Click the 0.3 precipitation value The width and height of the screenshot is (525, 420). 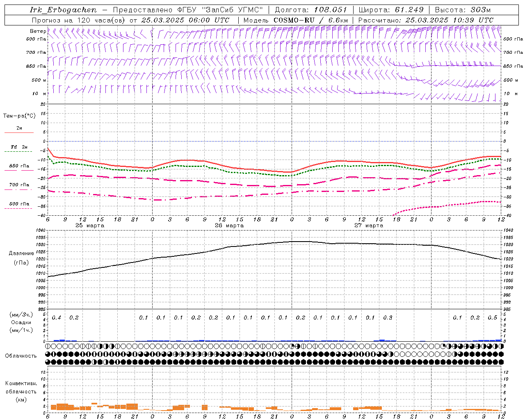pyautogui.click(x=388, y=318)
